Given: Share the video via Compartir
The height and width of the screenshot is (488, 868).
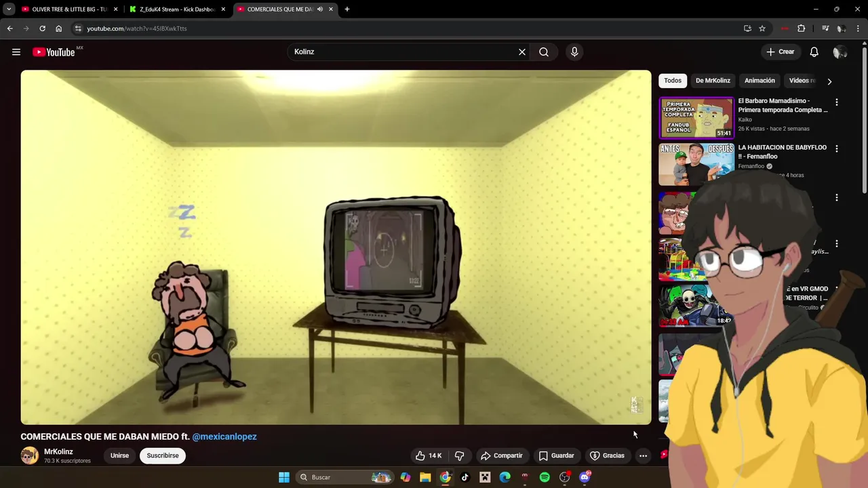Looking at the screenshot, I should 501,455.
